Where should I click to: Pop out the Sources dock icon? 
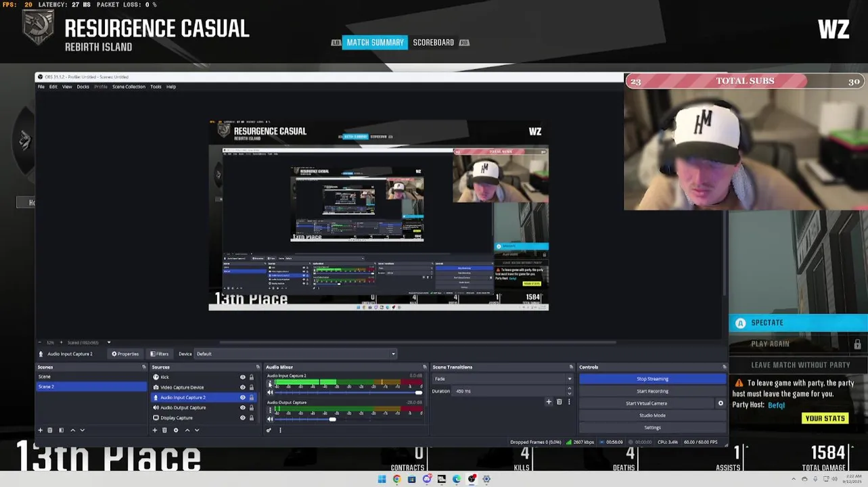(x=258, y=367)
